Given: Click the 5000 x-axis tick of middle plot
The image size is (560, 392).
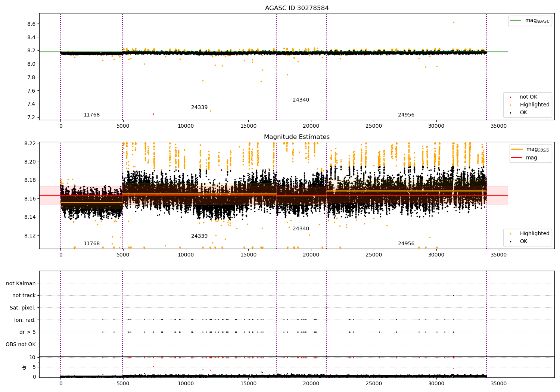Looking at the screenshot, I should pyautogui.click(x=123, y=255).
